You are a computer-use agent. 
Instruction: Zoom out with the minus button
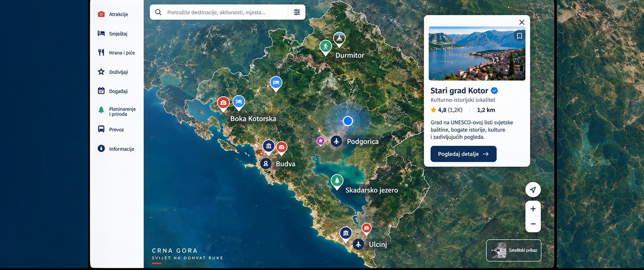pyautogui.click(x=533, y=224)
